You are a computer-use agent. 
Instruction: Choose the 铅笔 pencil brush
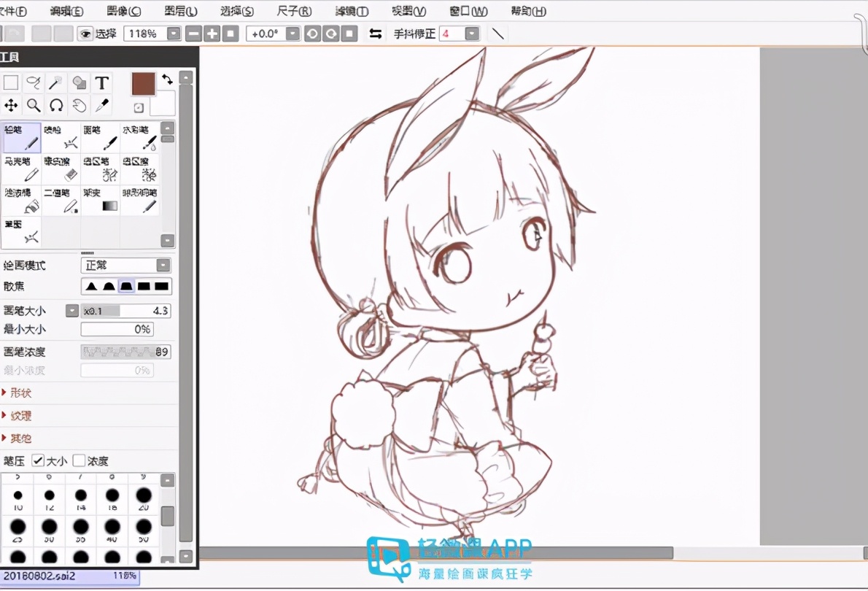coord(21,138)
